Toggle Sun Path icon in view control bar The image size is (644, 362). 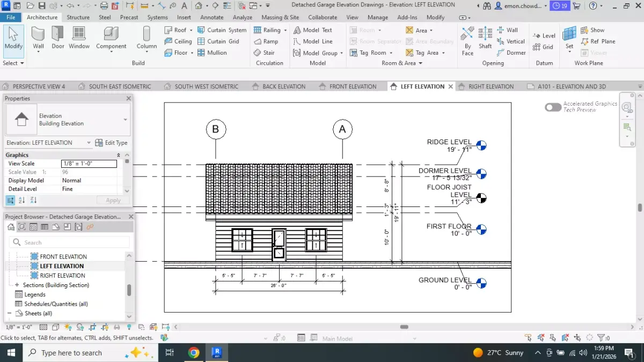(68, 327)
